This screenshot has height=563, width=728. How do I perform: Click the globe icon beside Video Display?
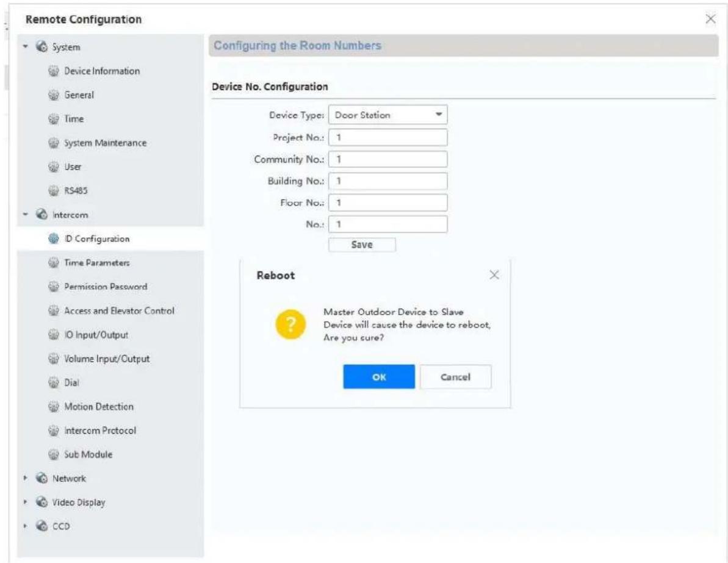point(41,502)
